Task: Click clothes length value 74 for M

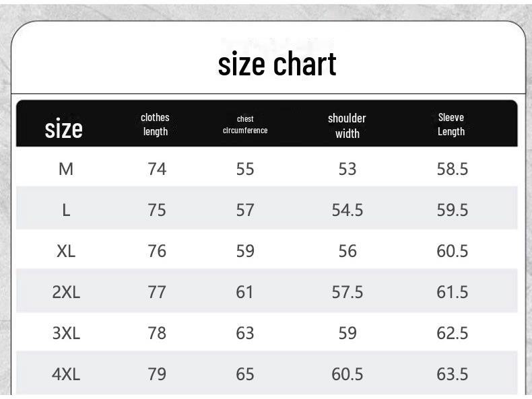Action: click(x=157, y=169)
